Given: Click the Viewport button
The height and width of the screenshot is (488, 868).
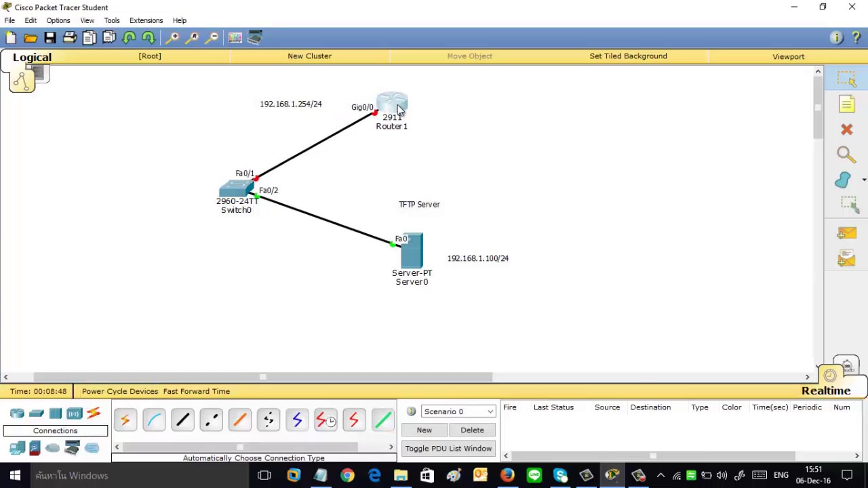Looking at the screenshot, I should (788, 56).
